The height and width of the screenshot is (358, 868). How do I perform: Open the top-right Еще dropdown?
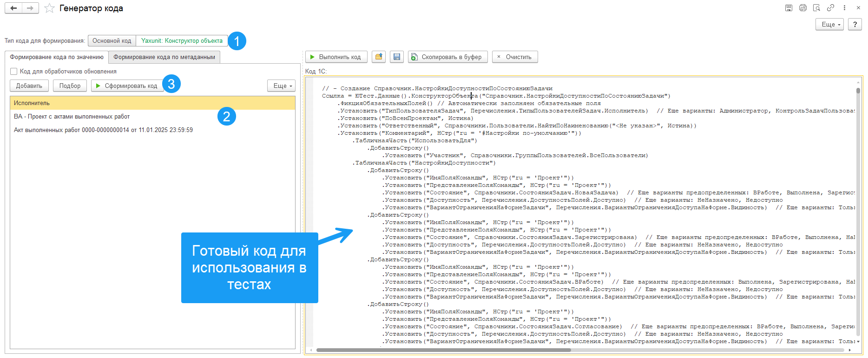[829, 24]
